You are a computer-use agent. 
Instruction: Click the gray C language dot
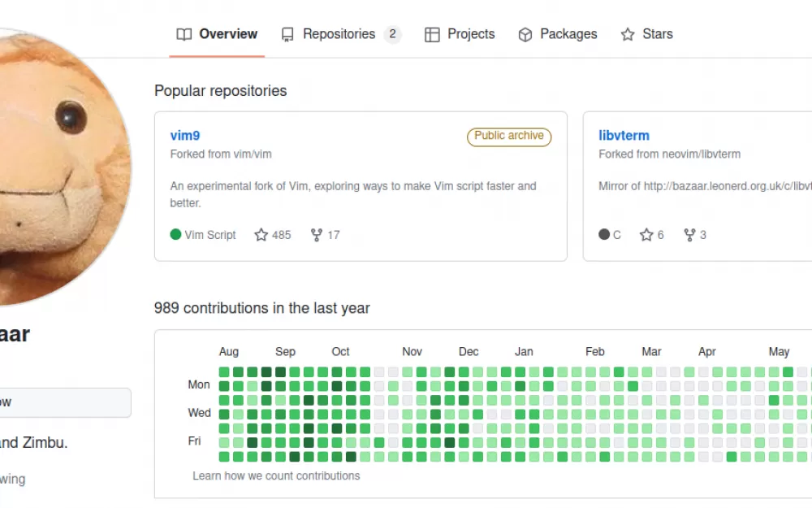[x=604, y=234]
